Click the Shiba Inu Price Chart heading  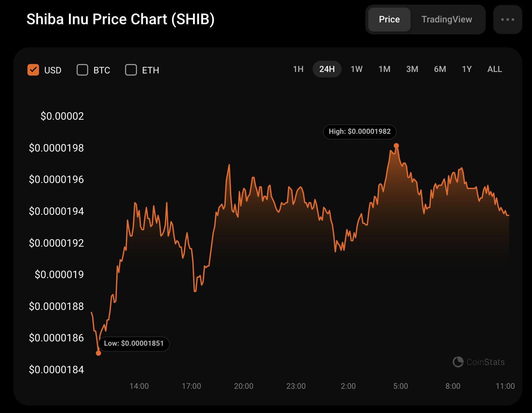pos(120,20)
